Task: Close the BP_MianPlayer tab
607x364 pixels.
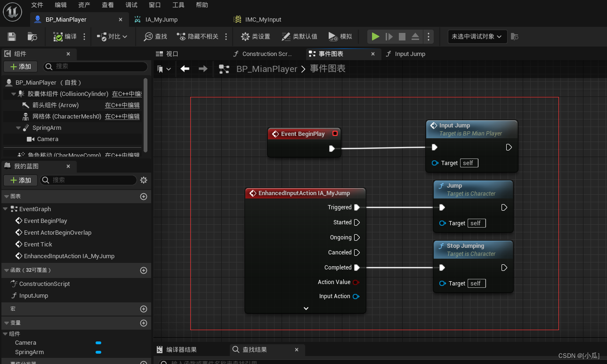Action: 121,20
